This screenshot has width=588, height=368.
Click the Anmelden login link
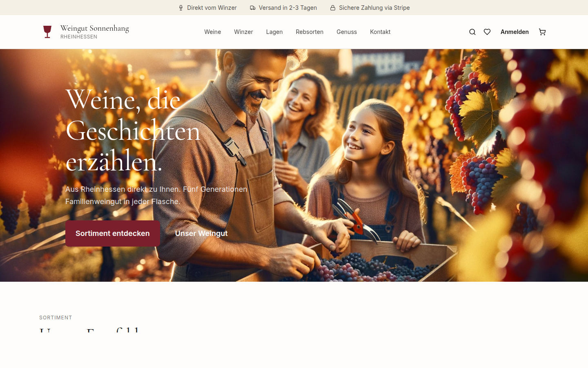pos(514,32)
